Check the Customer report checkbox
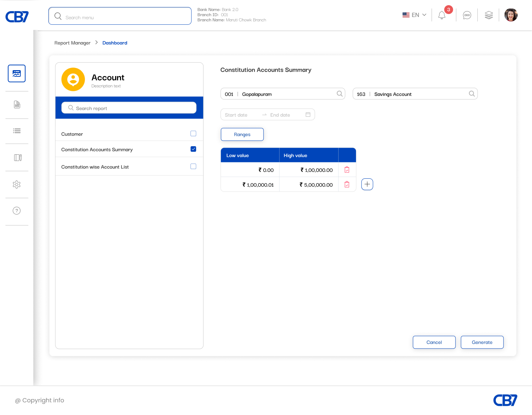This screenshot has height=415, width=532. (193, 134)
